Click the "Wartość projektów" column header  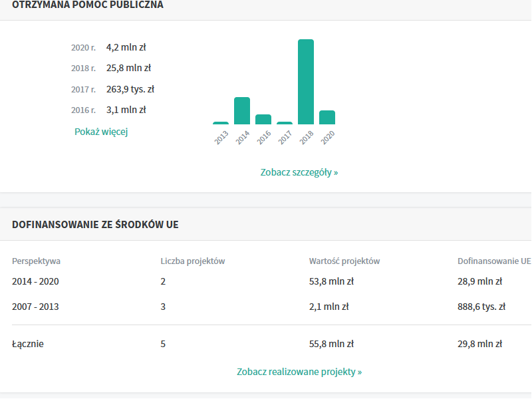tap(344, 261)
